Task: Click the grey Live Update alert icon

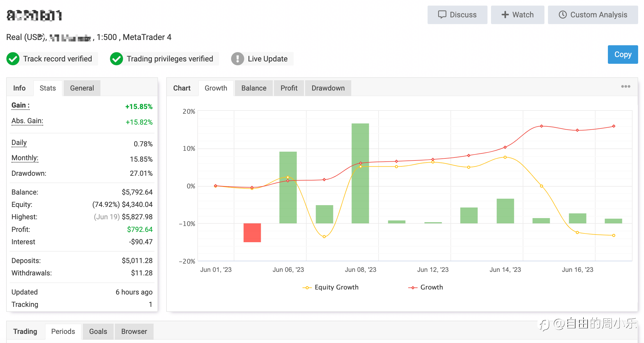Action: [238, 59]
